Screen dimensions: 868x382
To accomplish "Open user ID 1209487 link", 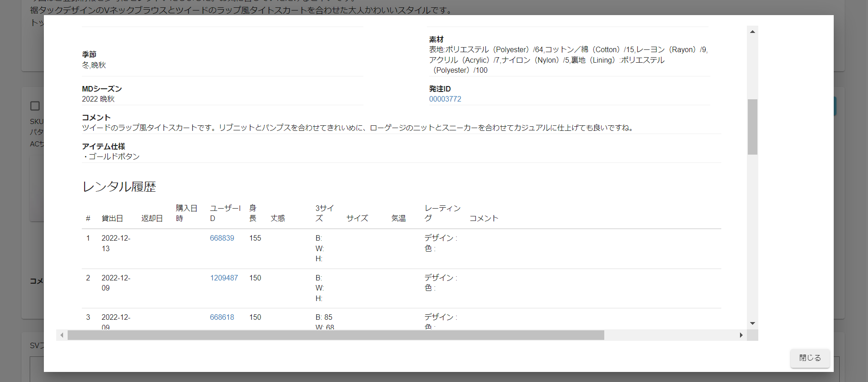I will 224,278.
